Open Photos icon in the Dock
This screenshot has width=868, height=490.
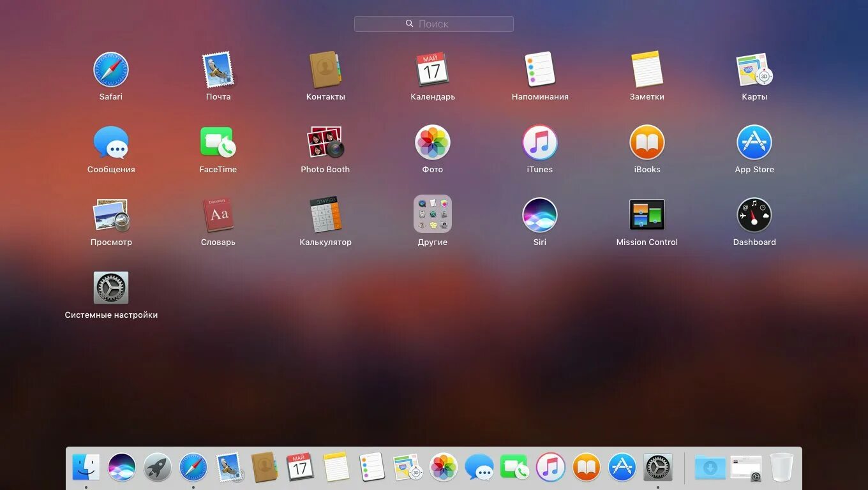pyautogui.click(x=444, y=468)
